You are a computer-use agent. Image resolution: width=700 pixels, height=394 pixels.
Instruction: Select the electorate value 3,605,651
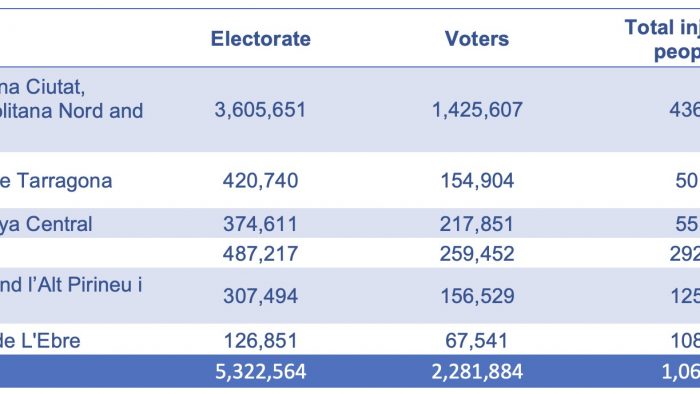pos(260,110)
